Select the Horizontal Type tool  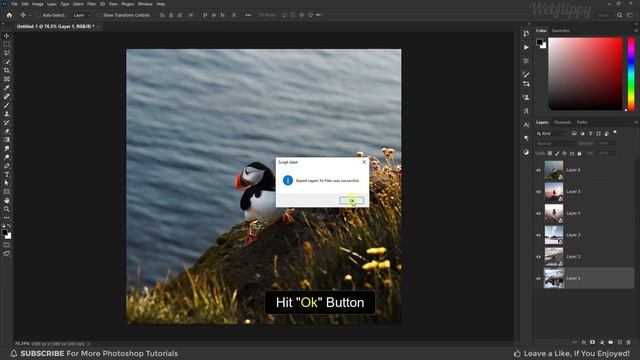7,174
